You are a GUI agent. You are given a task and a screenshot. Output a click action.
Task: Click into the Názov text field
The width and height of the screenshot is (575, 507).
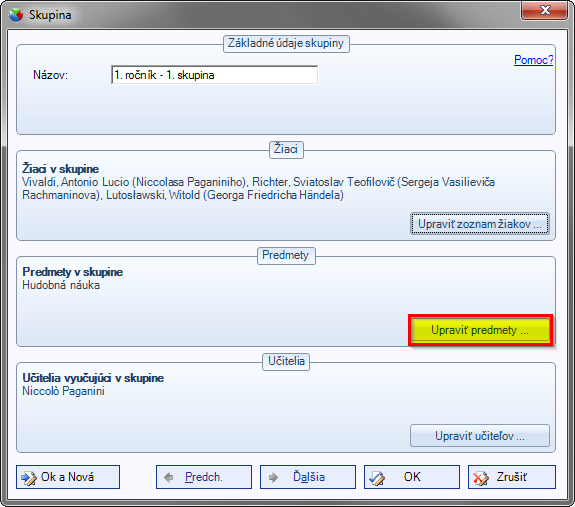(x=215, y=75)
